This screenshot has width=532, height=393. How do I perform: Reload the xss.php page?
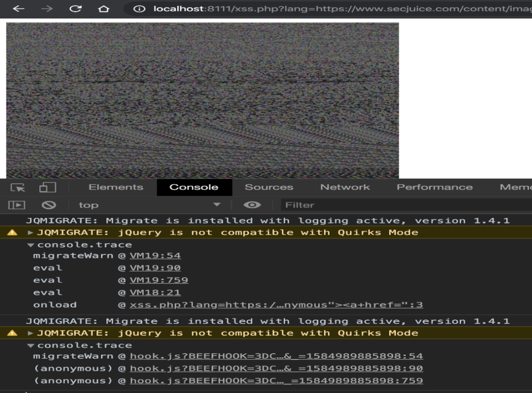click(x=75, y=8)
